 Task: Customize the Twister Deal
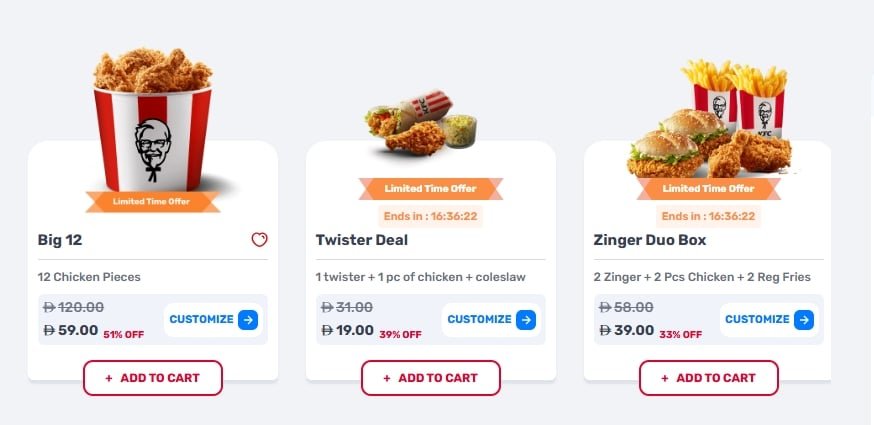(x=479, y=320)
